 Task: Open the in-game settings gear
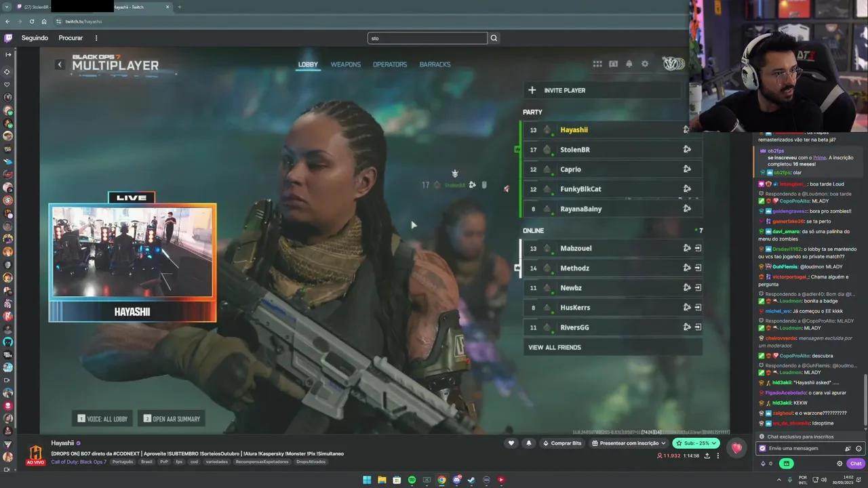click(645, 64)
